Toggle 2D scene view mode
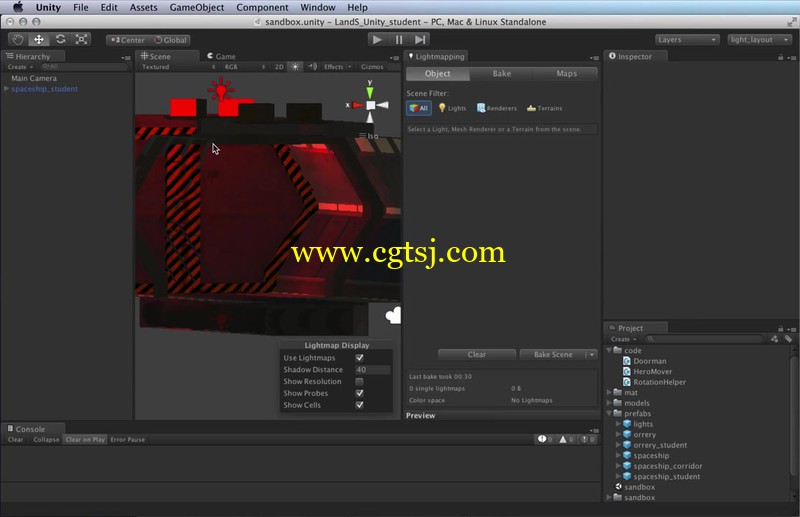The image size is (800, 517). coord(279,67)
